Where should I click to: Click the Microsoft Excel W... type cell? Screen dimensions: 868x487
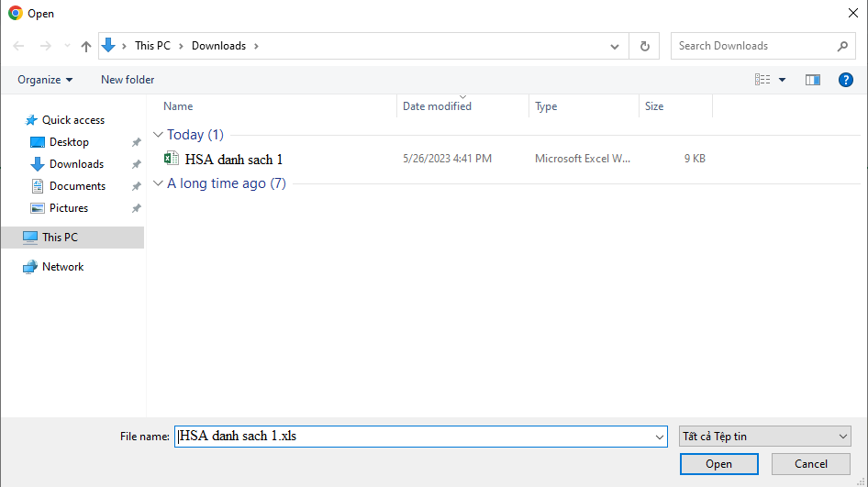click(583, 159)
